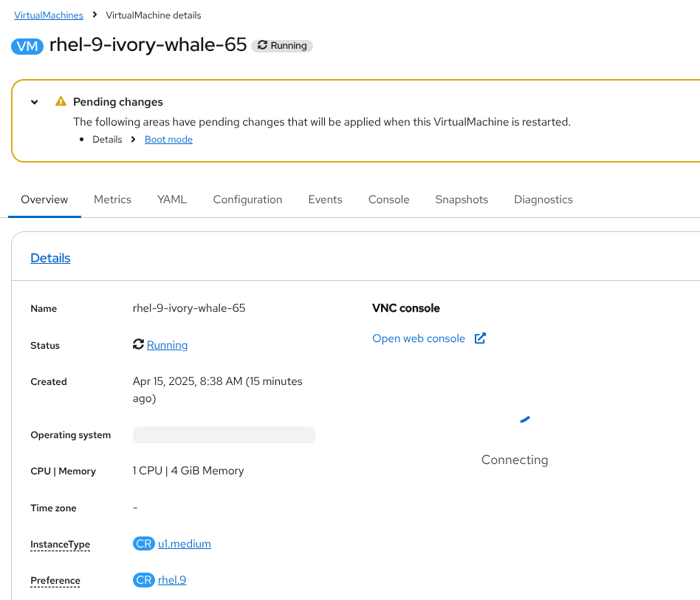Viewport: 700px width, 600px height.
Task: Click the Pending changes warning triangle icon
Action: 61,101
